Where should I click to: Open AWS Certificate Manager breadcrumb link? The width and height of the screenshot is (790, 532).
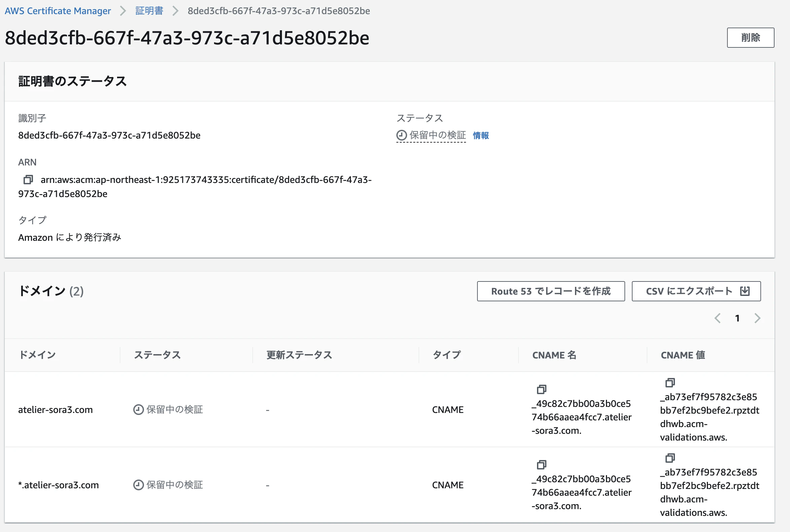coord(58,11)
